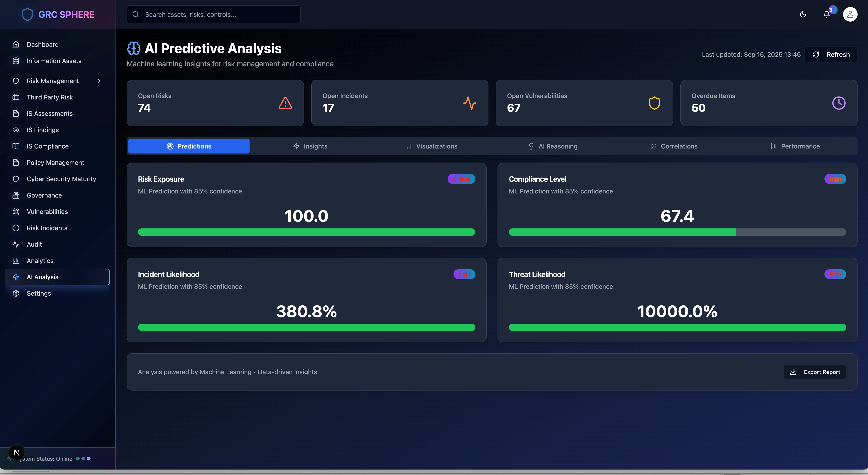This screenshot has height=475, width=868.
Task: Click the Open Vulnerabilities shield icon
Action: [654, 103]
